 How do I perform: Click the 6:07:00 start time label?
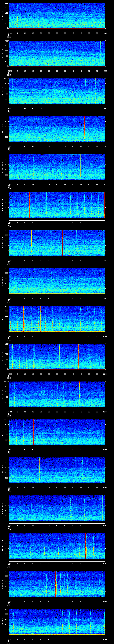(x=9, y=260)
